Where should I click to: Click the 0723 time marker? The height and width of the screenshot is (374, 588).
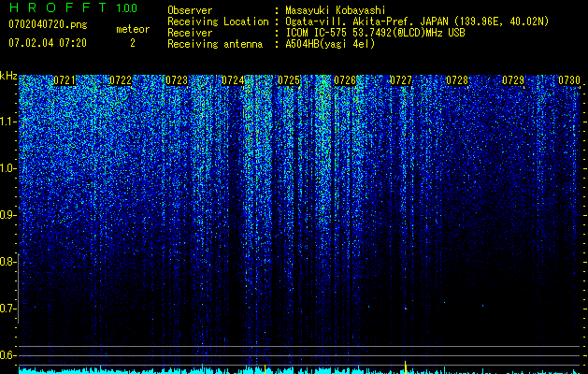click(x=177, y=80)
